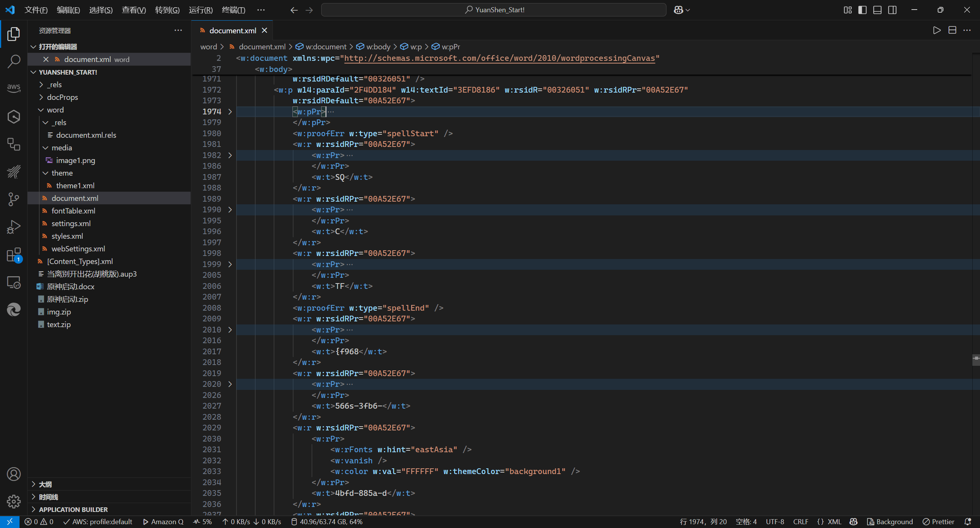Toggle bottom panel visibility
Screen dimensions: 980x528
(x=877, y=10)
